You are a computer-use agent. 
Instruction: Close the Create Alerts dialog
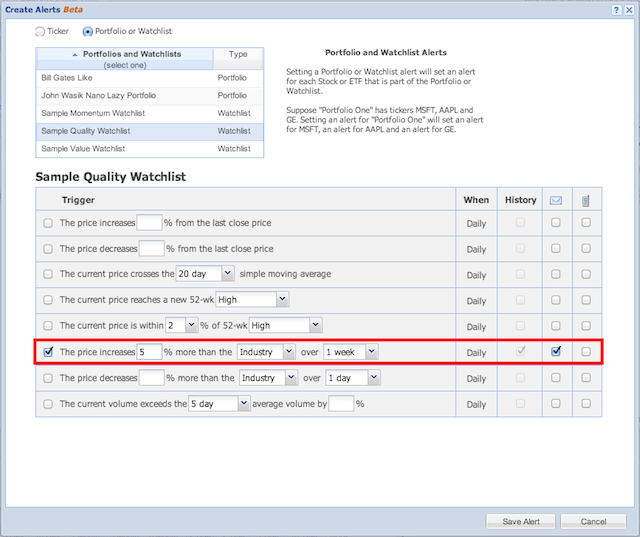pos(629,10)
